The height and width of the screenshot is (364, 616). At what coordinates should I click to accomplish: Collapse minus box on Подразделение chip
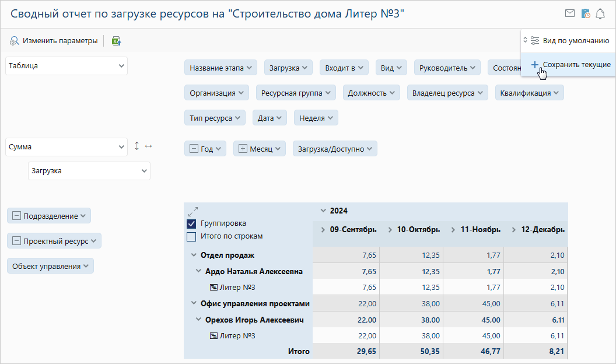tap(16, 216)
